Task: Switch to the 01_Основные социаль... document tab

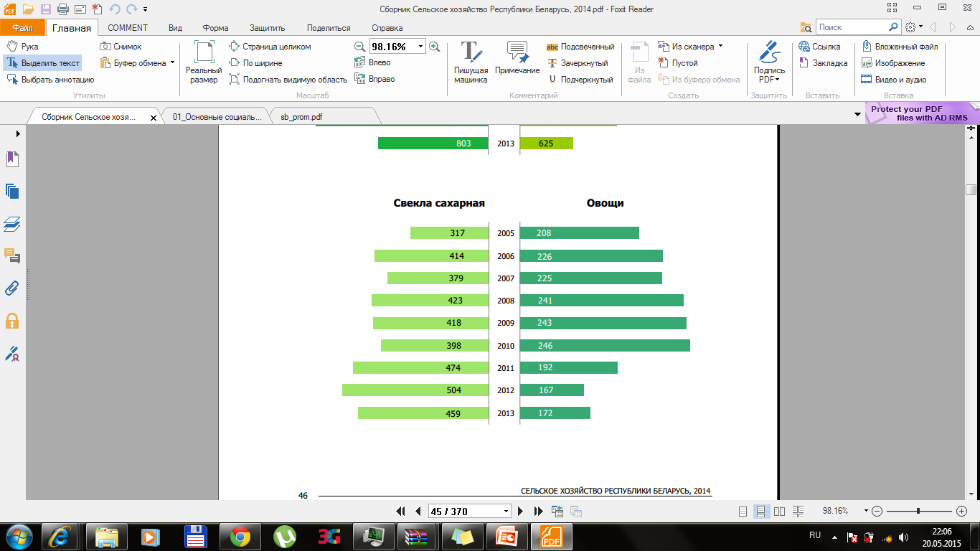Action: pos(218,116)
